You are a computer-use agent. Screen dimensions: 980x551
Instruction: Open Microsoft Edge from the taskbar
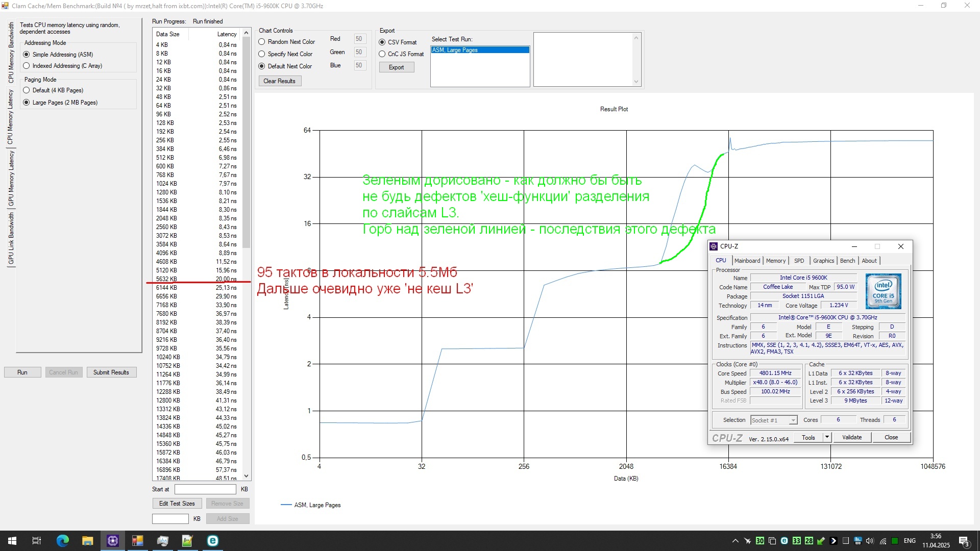pos(62,541)
